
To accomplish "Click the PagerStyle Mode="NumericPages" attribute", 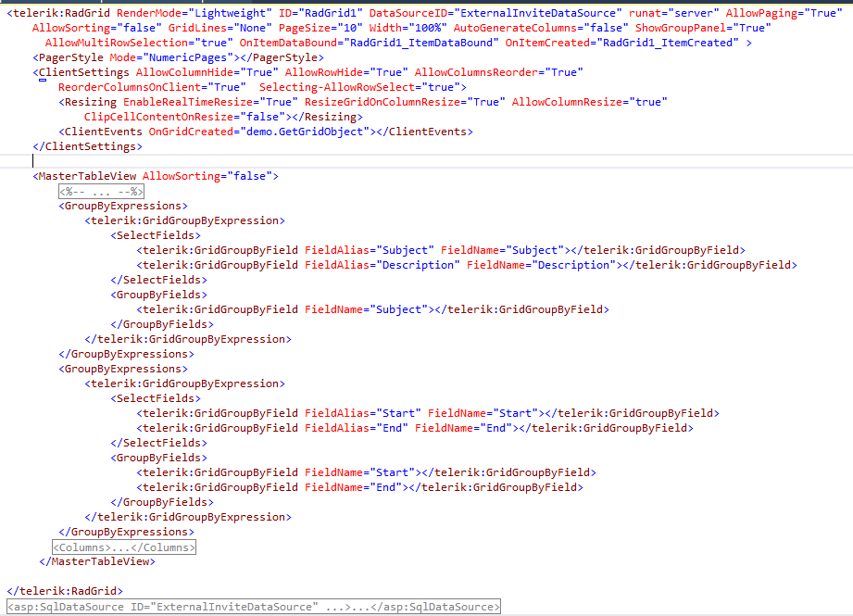I will [x=171, y=57].
